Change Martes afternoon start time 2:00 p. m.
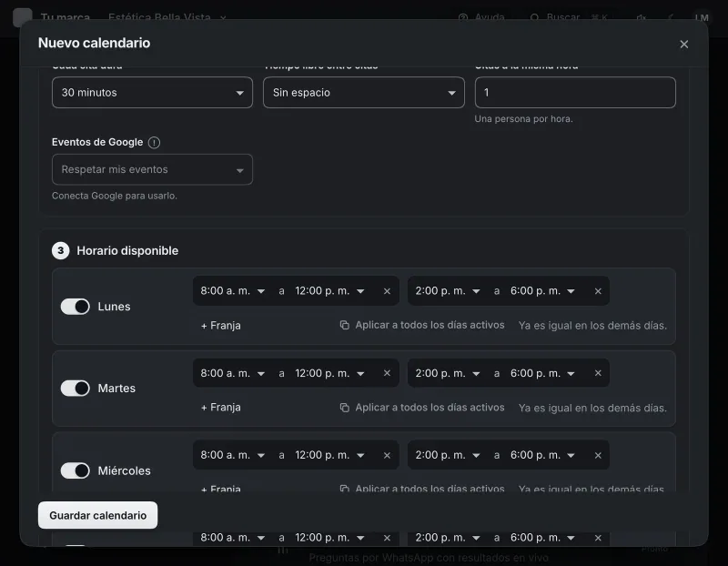The height and width of the screenshot is (566, 728). click(448, 373)
